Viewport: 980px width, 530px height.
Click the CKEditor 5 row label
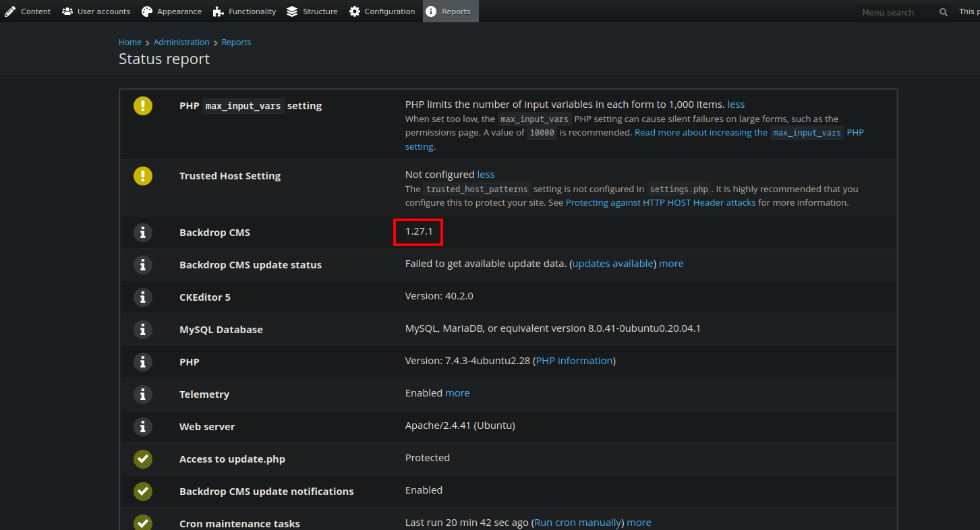(205, 297)
